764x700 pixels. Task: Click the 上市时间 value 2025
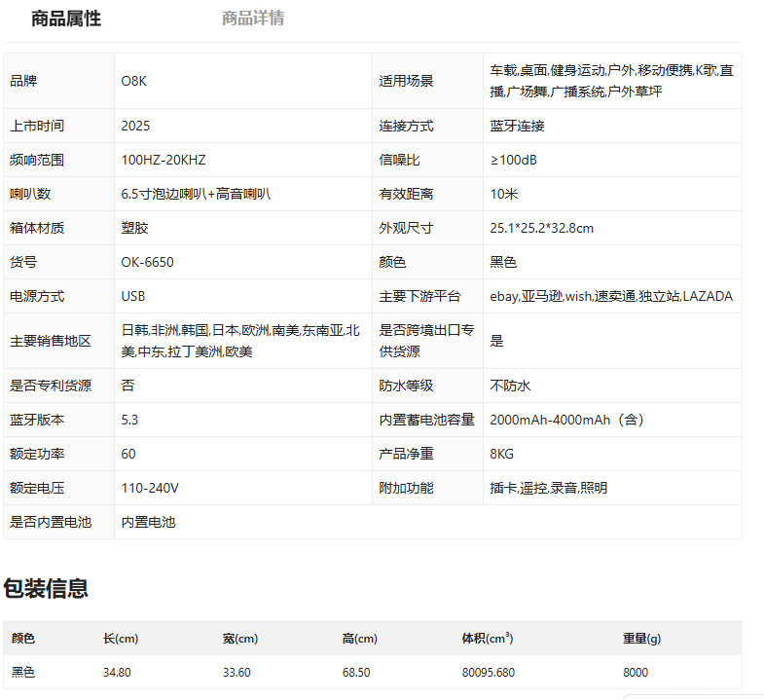click(135, 126)
